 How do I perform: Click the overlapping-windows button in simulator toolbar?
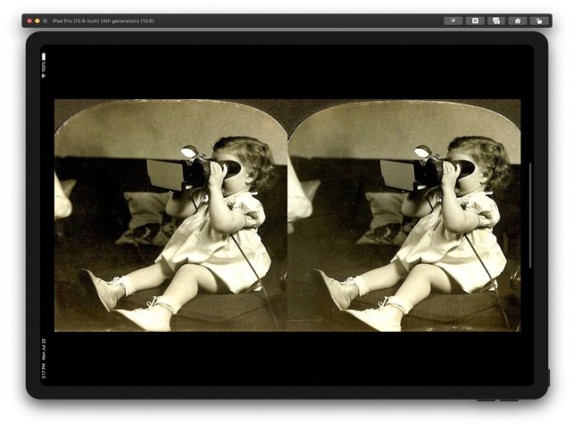coord(496,21)
